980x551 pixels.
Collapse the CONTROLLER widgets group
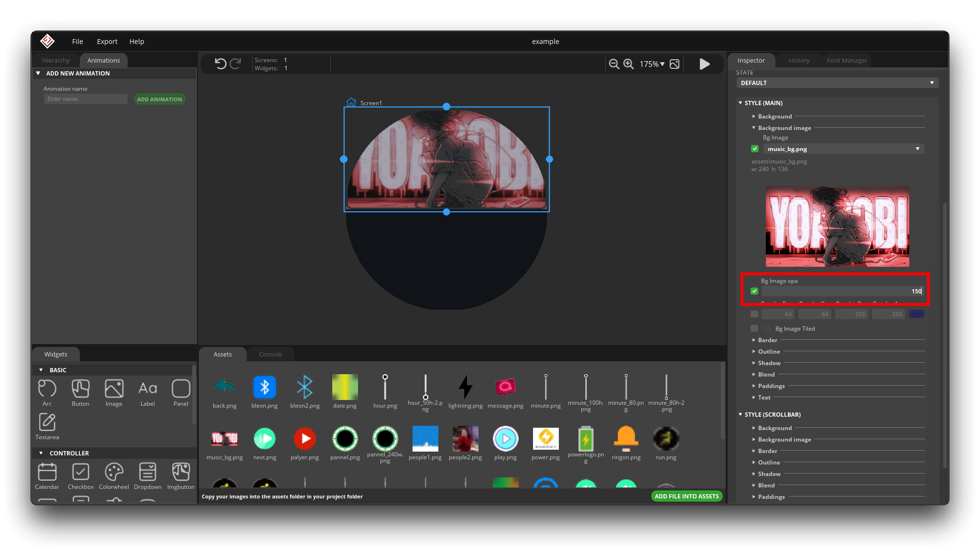coord(41,453)
